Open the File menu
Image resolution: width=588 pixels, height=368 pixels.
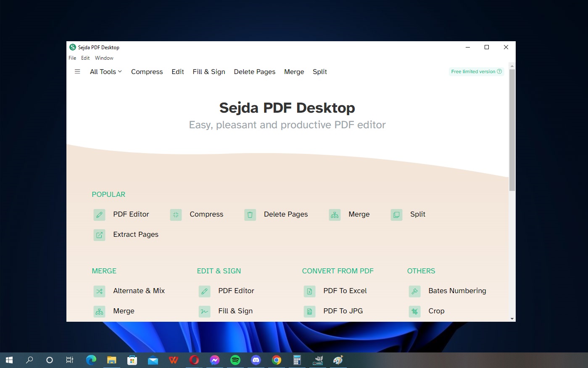[72, 58]
